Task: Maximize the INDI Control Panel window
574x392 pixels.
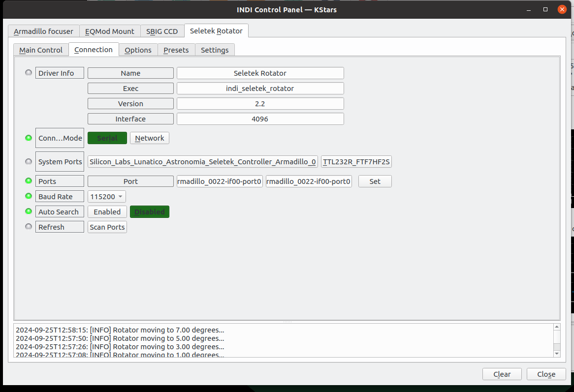Action: 545,9
